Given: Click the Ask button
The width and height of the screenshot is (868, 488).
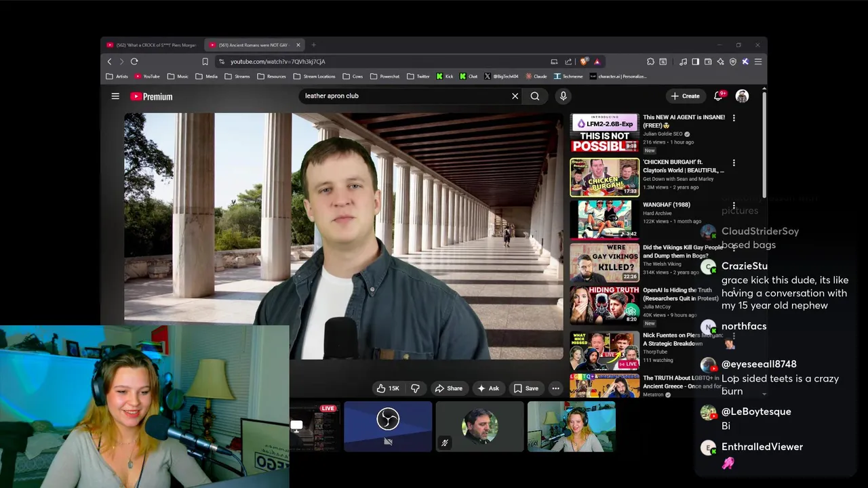Looking at the screenshot, I should tap(488, 388).
